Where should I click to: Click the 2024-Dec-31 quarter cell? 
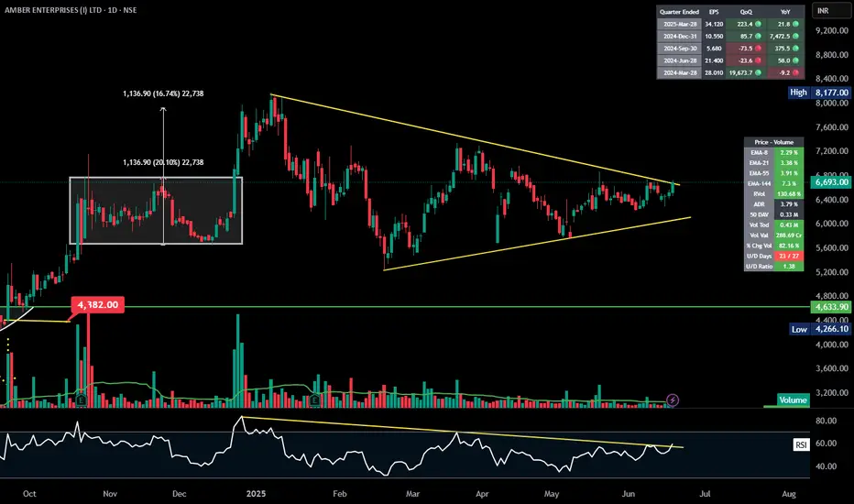pos(679,36)
